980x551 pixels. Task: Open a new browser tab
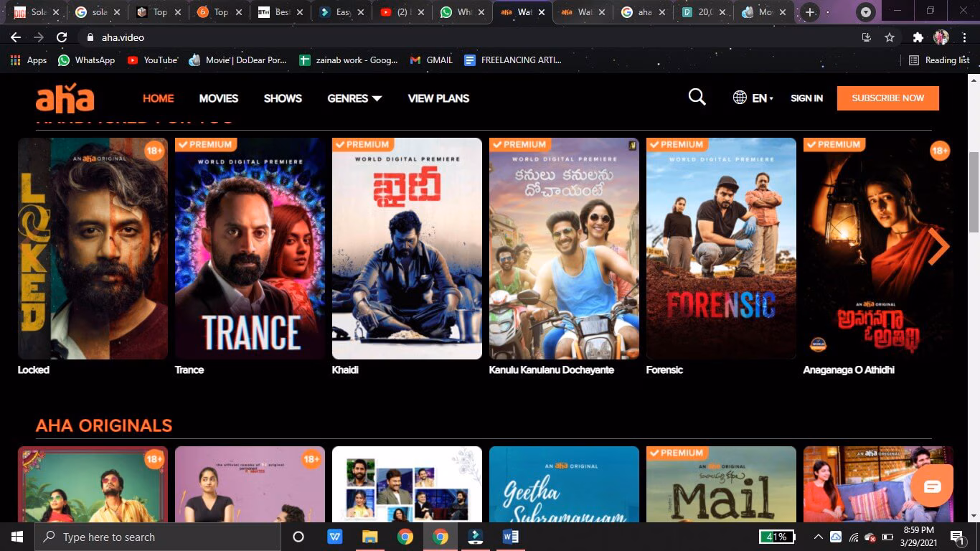click(810, 12)
